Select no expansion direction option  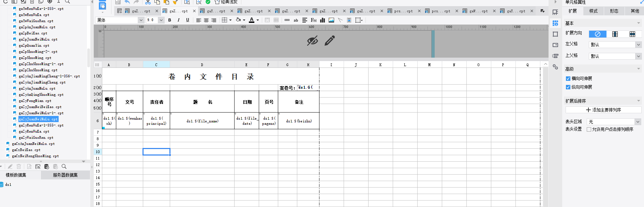tap(598, 34)
